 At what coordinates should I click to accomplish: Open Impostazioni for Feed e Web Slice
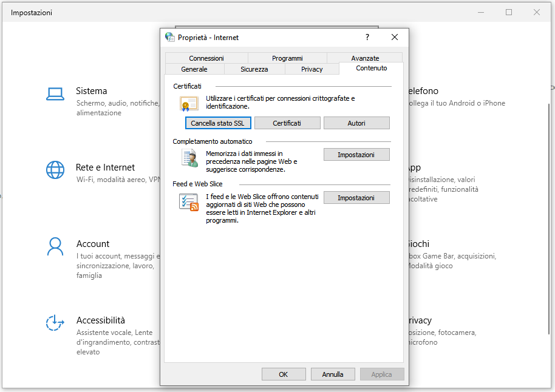click(356, 198)
